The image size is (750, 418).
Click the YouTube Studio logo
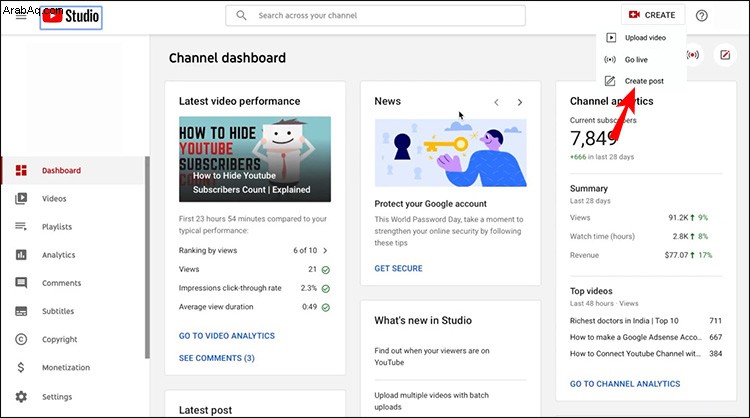(71, 17)
